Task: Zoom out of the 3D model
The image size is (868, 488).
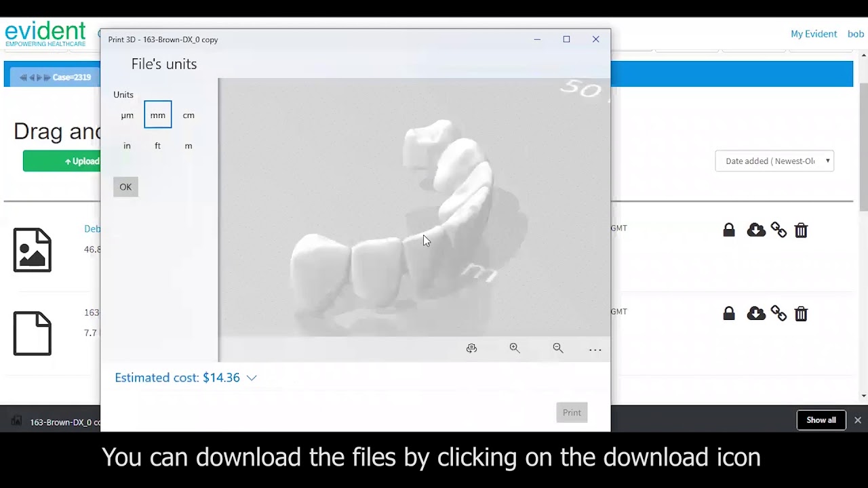Action: click(558, 348)
